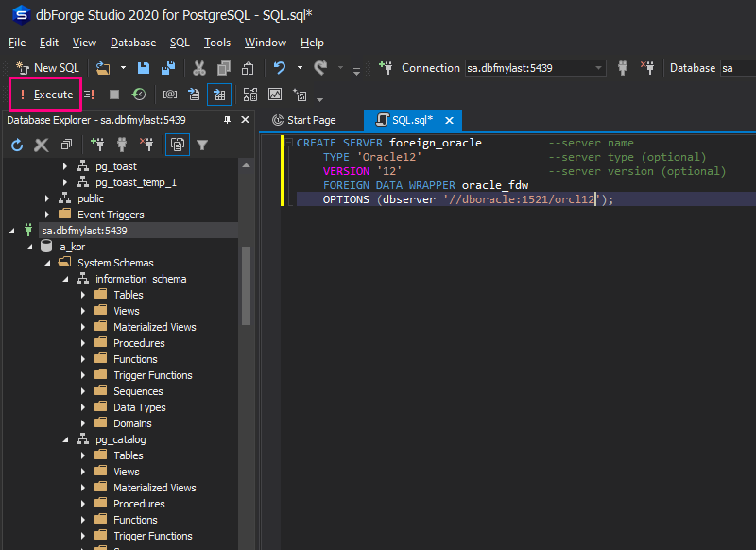Click the Save All icon

point(168,68)
